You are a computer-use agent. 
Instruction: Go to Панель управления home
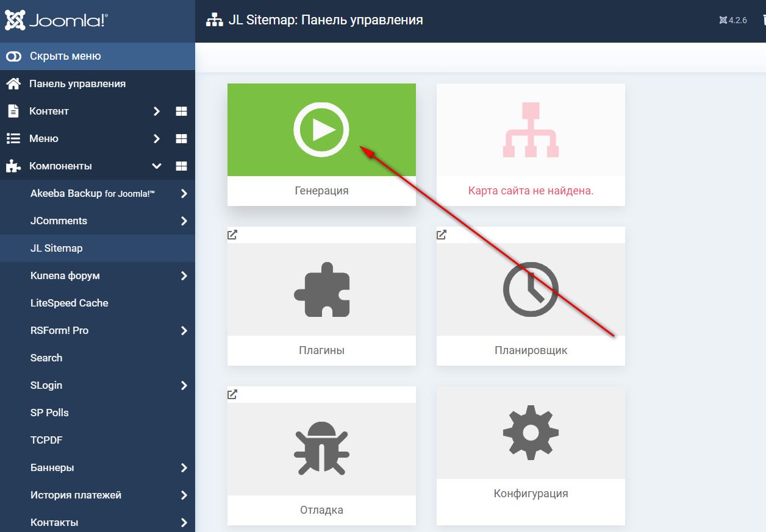coord(77,84)
